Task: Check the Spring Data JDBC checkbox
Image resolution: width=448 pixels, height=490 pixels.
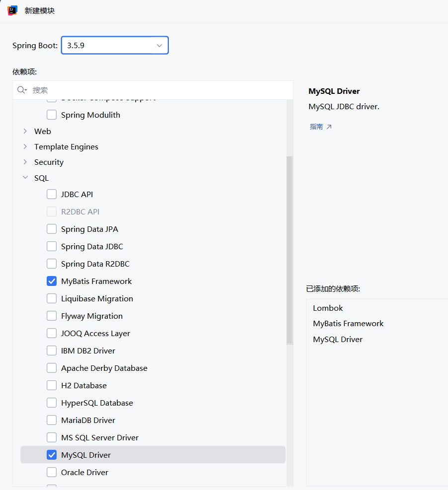Action: [52, 246]
